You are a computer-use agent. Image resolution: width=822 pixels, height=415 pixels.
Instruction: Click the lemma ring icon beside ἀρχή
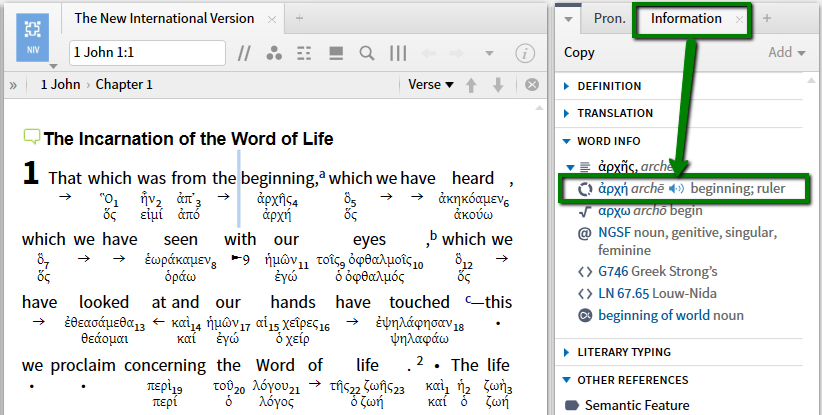tap(585, 189)
